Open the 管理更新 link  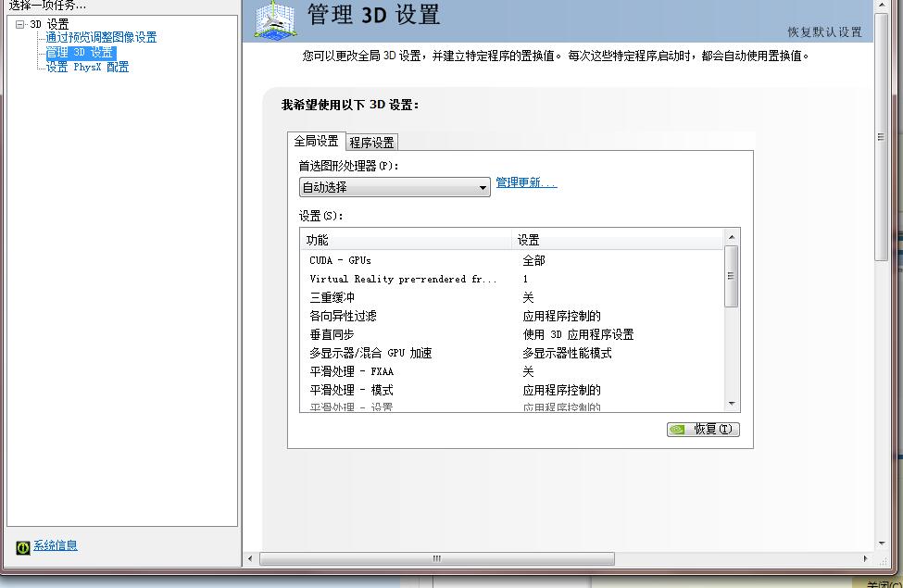(x=526, y=182)
